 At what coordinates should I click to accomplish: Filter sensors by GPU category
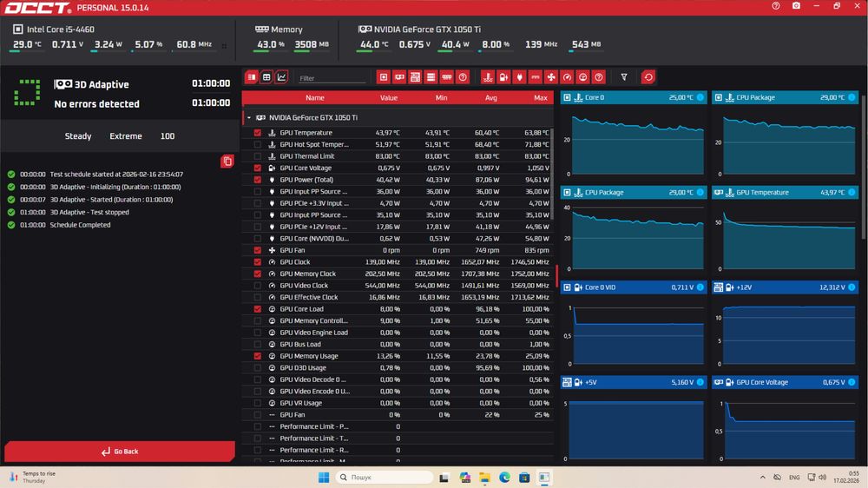coord(399,77)
